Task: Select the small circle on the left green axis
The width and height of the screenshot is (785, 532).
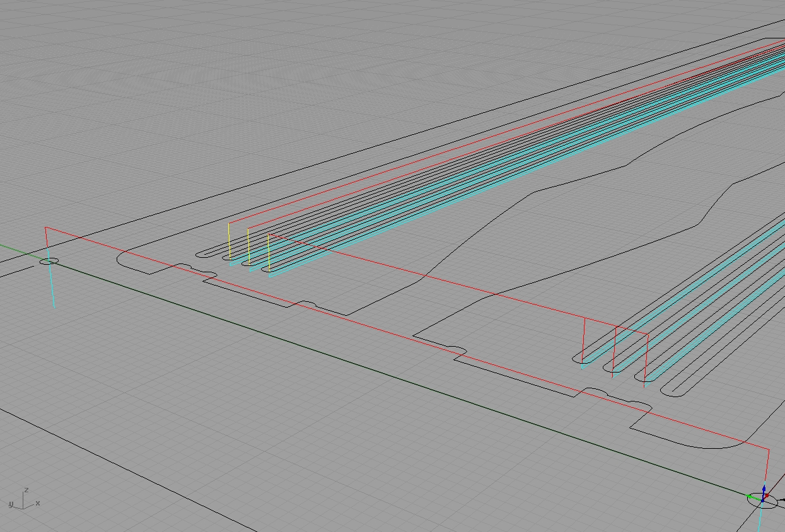Action: click(x=49, y=261)
